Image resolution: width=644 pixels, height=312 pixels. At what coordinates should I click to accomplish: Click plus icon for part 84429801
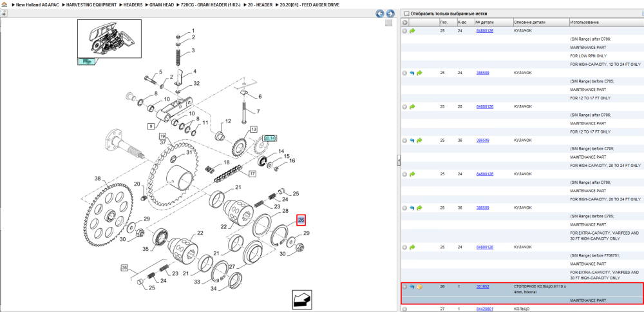click(404, 309)
